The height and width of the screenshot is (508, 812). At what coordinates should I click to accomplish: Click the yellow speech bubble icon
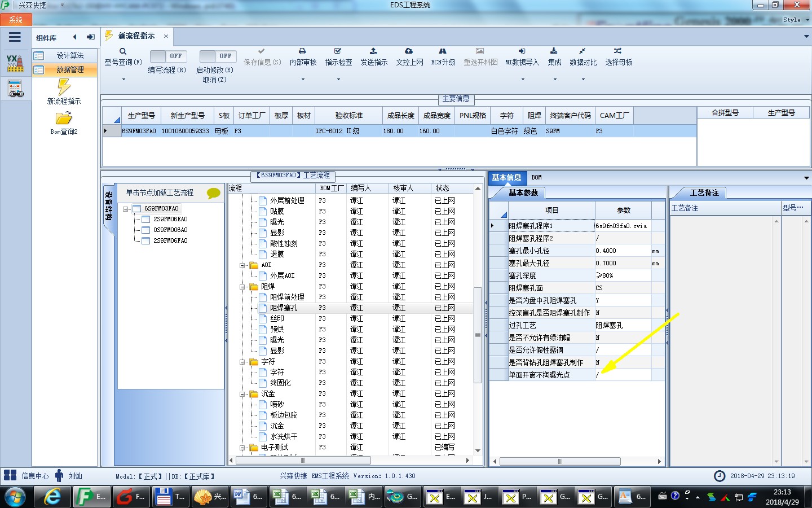[214, 193]
